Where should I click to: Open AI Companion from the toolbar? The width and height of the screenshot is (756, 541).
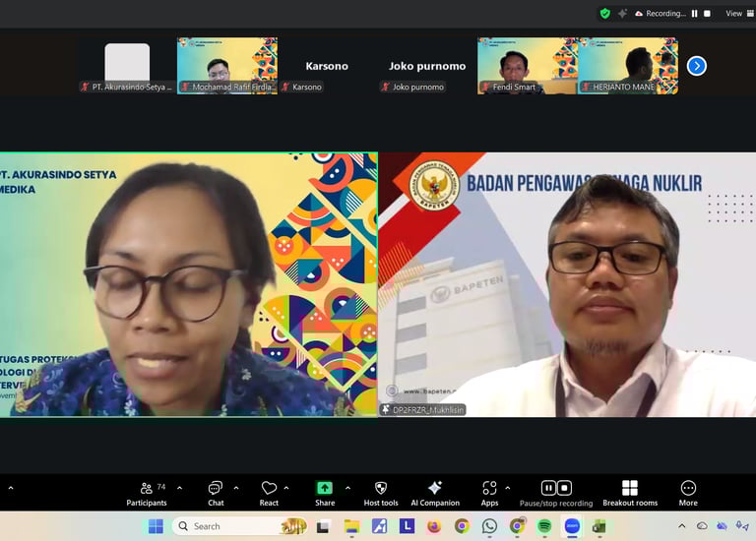(435, 494)
